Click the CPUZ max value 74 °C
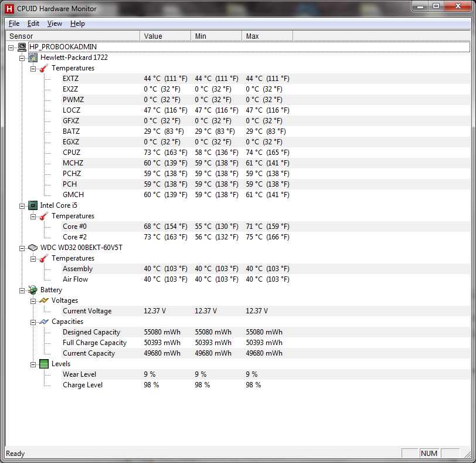The image size is (476, 463). [x=267, y=152]
